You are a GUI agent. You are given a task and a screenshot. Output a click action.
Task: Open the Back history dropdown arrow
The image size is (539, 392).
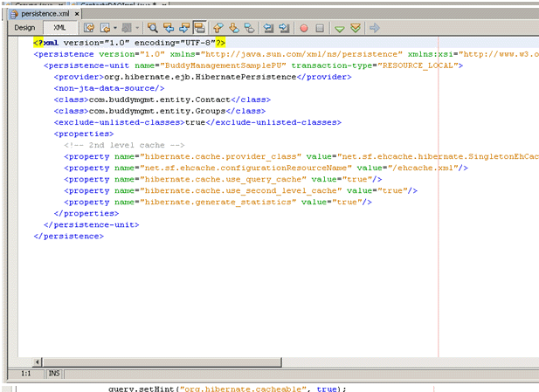[x=114, y=28]
